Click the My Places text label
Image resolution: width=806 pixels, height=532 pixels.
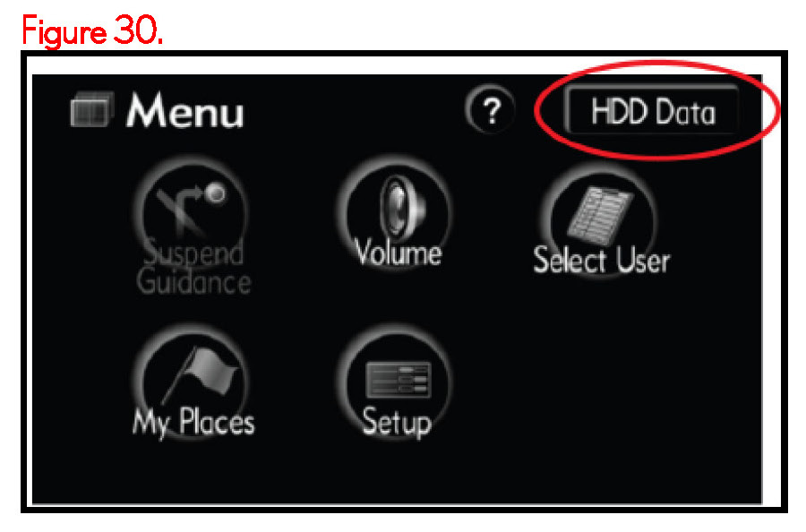193,423
